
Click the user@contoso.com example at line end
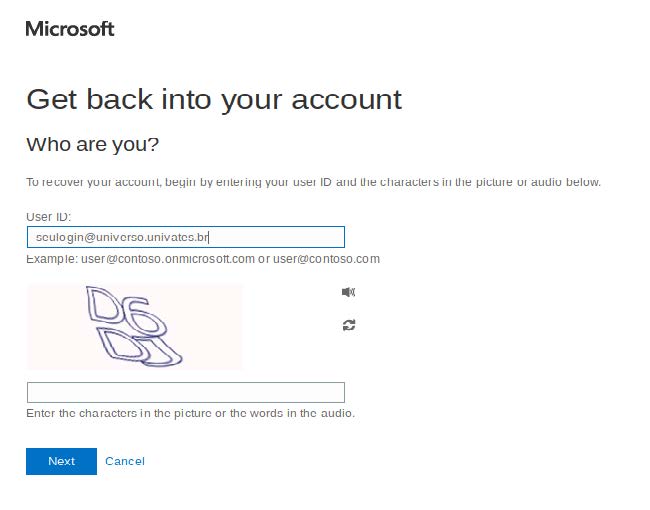(x=326, y=259)
